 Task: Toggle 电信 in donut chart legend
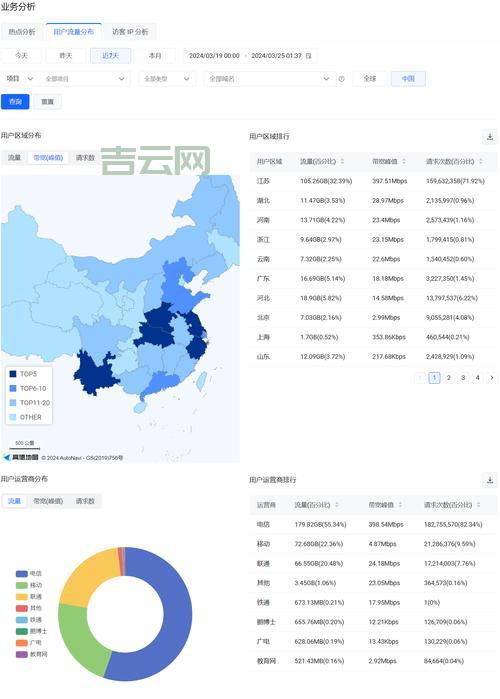point(29,573)
